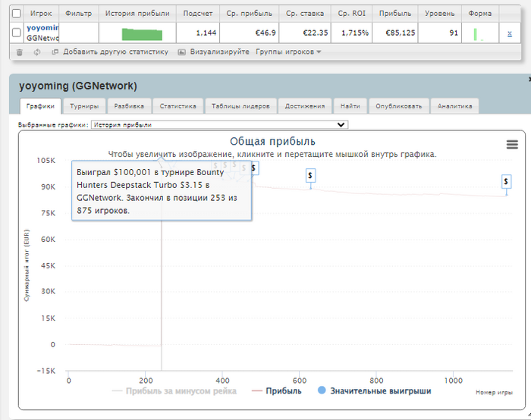Switch to the Разбивка tab

coord(129,106)
